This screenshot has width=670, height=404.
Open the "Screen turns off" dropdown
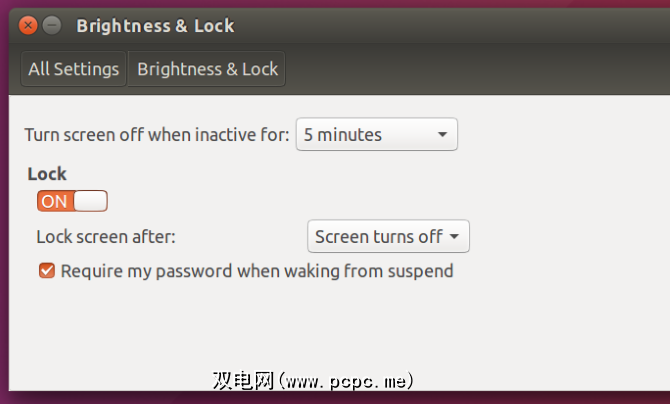(x=387, y=237)
